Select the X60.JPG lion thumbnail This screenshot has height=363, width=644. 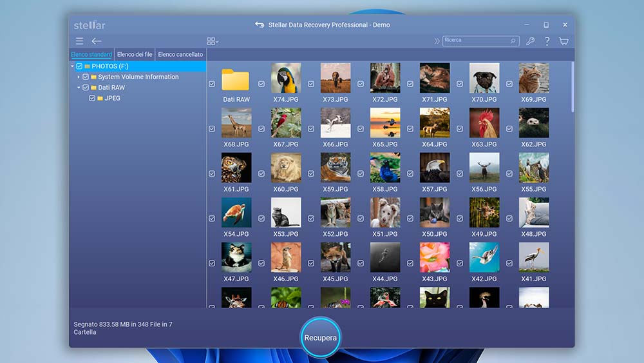[x=286, y=168]
